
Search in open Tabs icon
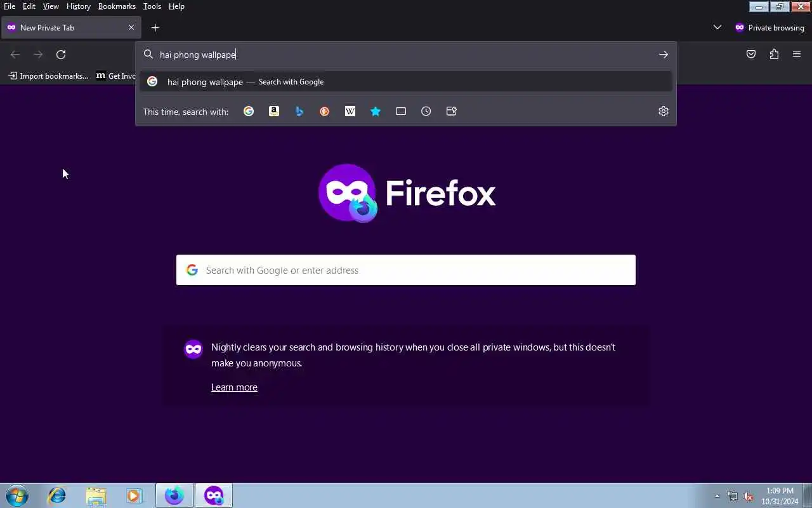click(401, 111)
